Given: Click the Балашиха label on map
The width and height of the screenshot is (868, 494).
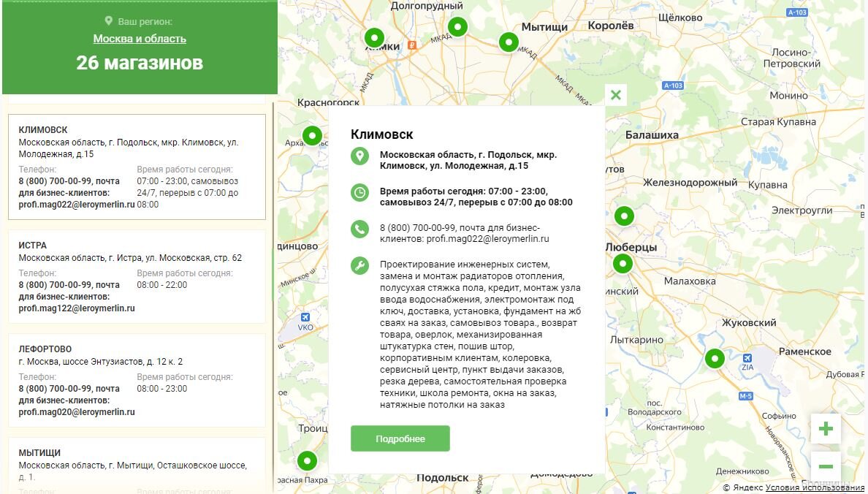Looking at the screenshot, I should 652,135.
